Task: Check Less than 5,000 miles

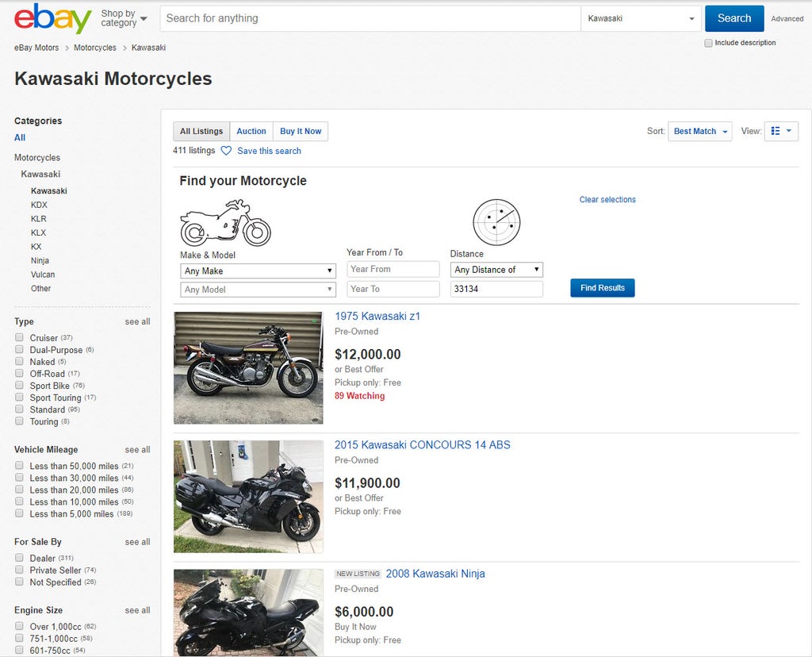Action: coord(19,513)
